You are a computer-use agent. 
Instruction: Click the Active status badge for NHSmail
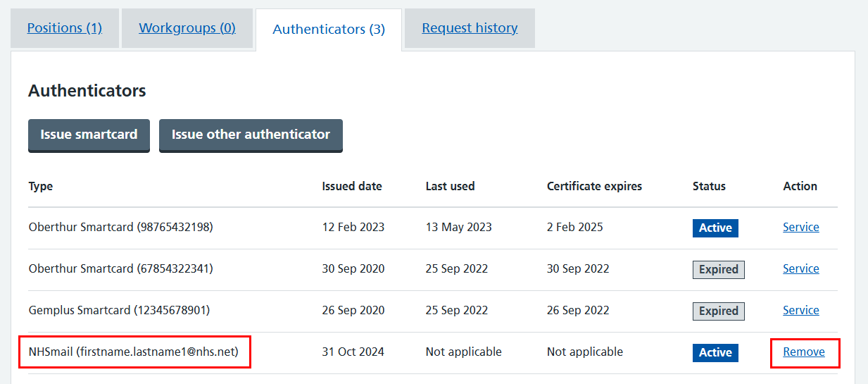tap(715, 352)
